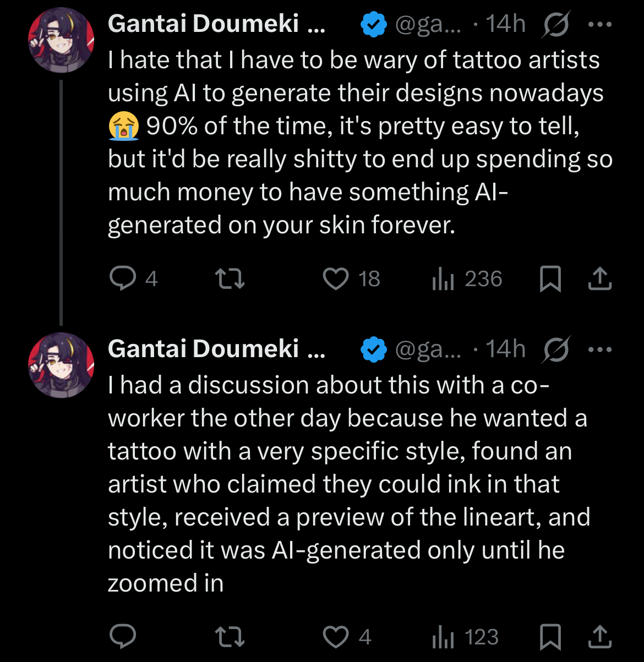Open avatar thumbnail on second tweet
The height and width of the screenshot is (662, 644).
coord(61,365)
